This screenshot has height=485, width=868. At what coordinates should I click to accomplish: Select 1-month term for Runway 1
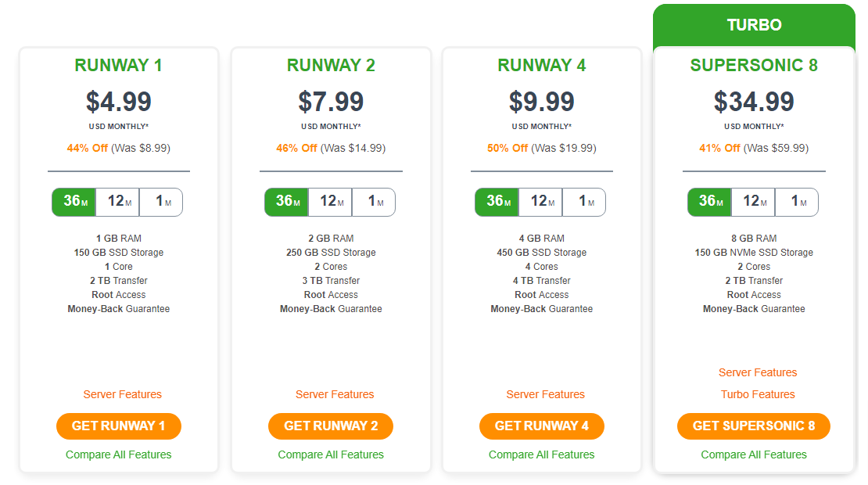(x=161, y=202)
